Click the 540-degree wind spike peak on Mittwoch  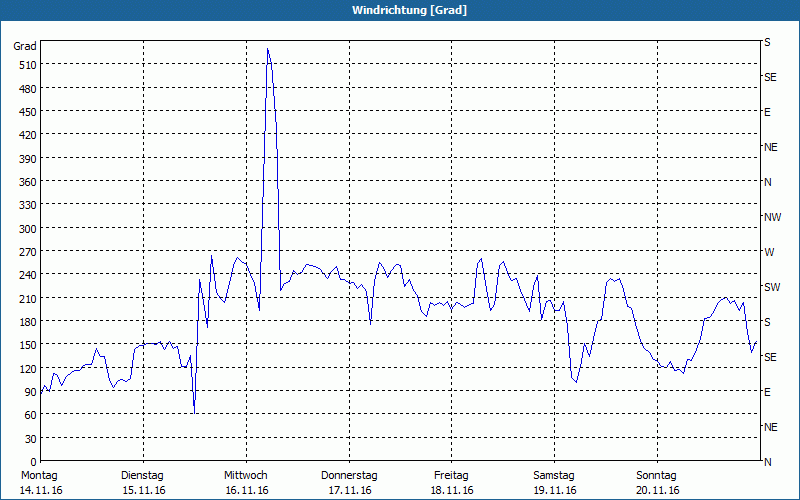click(x=267, y=49)
